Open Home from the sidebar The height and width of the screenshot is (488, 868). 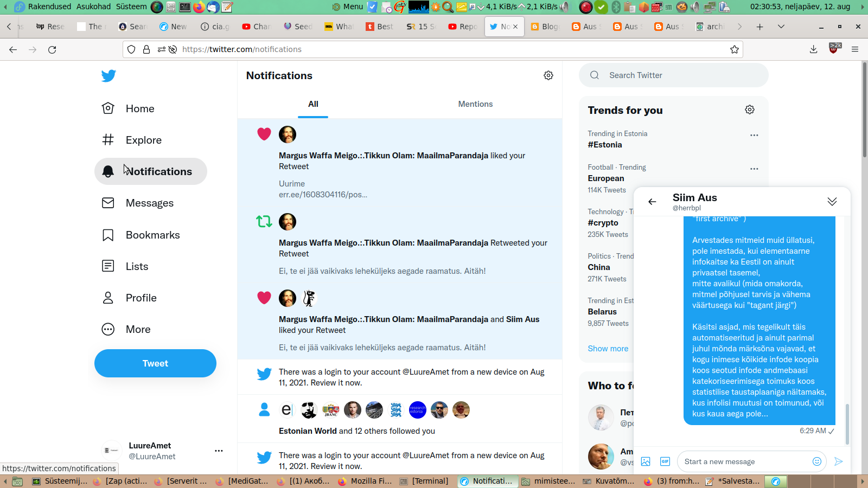129,108
